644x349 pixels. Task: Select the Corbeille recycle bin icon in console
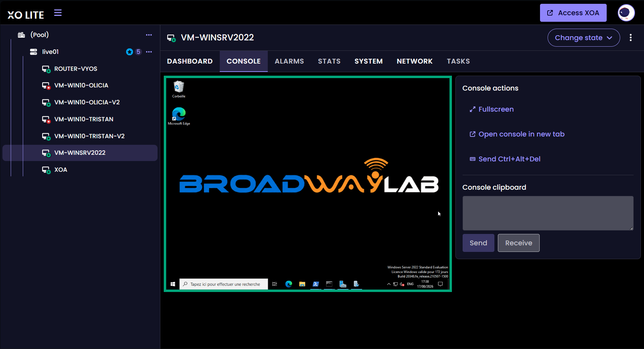point(179,89)
